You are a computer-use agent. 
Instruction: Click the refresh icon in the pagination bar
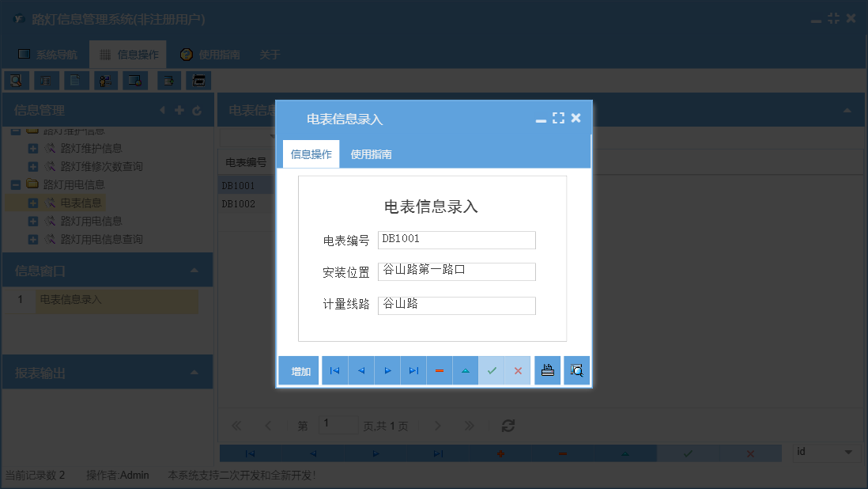(x=508, y=425)
